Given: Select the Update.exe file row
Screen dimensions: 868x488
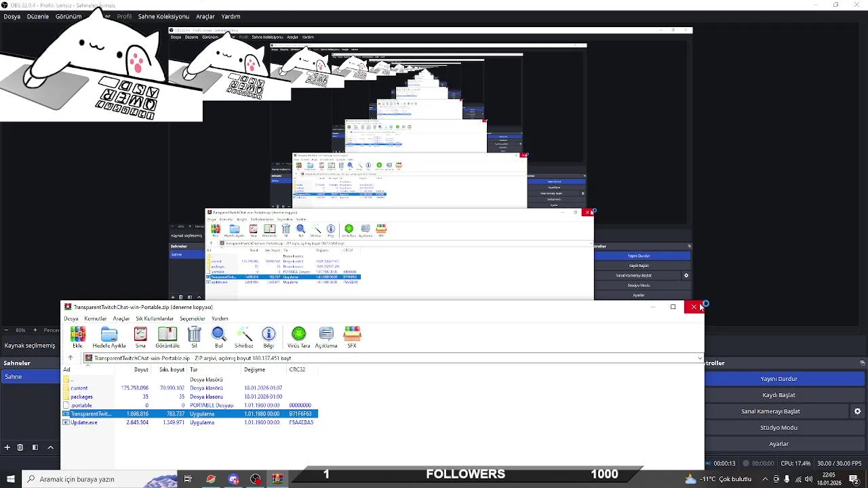Looking at the screenshot, I should tap(190, 422).
